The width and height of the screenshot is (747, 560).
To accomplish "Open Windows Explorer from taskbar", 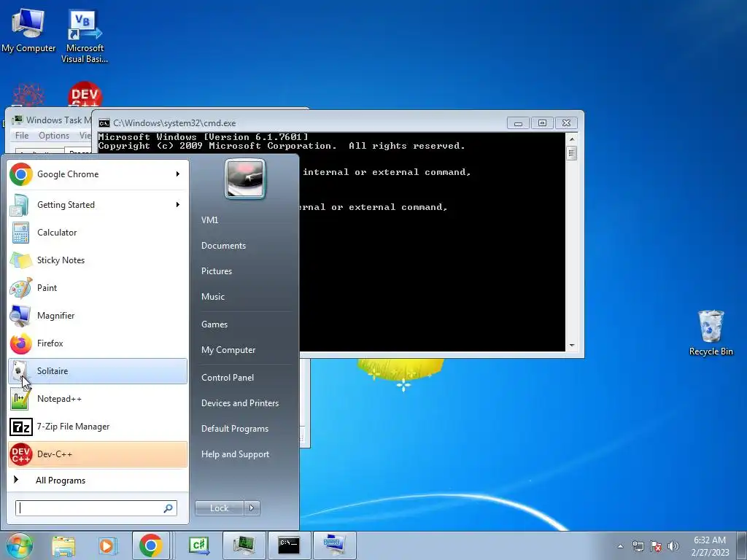I will (x=63, y=545).
